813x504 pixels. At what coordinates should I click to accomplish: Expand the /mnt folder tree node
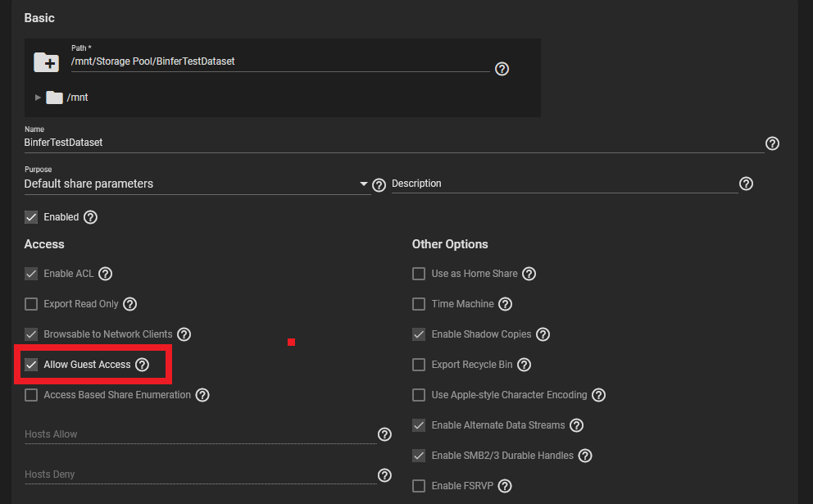pos(38,98)
